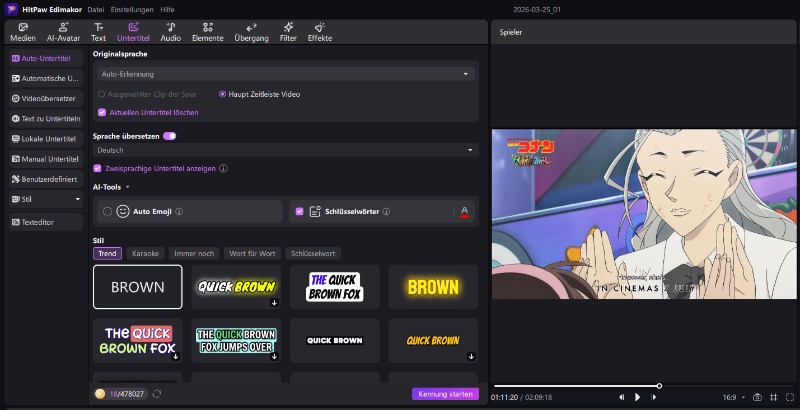Select Ausgewählter Clip der Spur radio button
This screenshot has width=800, height=410.
[102, 94]
